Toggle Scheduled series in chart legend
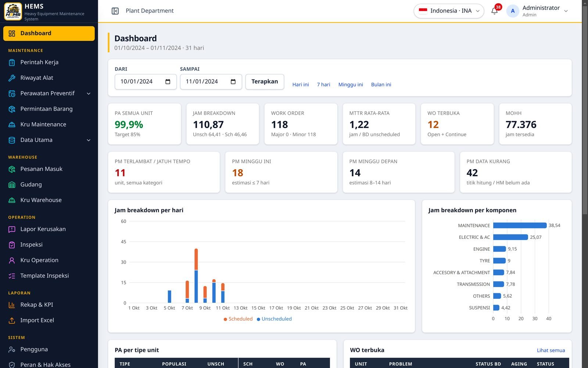 [238, 319]
